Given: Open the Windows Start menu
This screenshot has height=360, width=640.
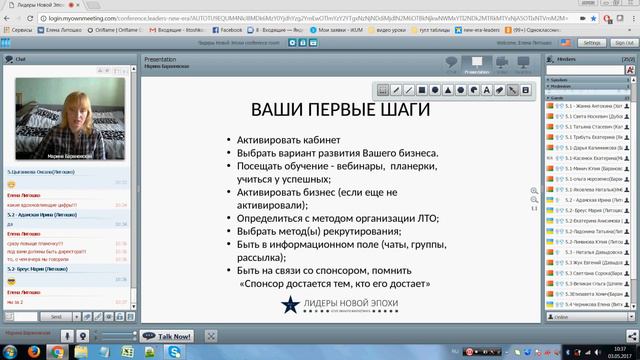Looking at the screenshot, I should click(9, 352).
